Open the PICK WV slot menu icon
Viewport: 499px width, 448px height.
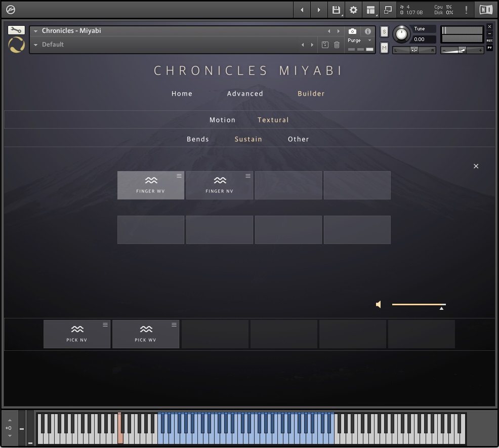174,324
